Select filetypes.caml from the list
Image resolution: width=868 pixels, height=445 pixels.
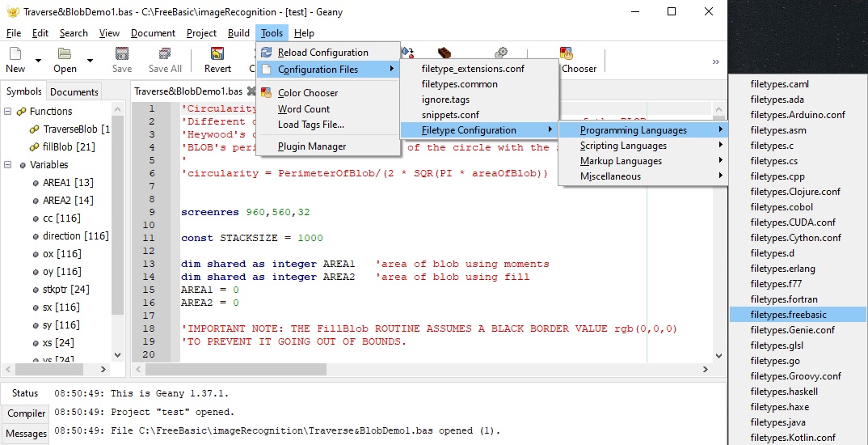[x=798, y=84]
